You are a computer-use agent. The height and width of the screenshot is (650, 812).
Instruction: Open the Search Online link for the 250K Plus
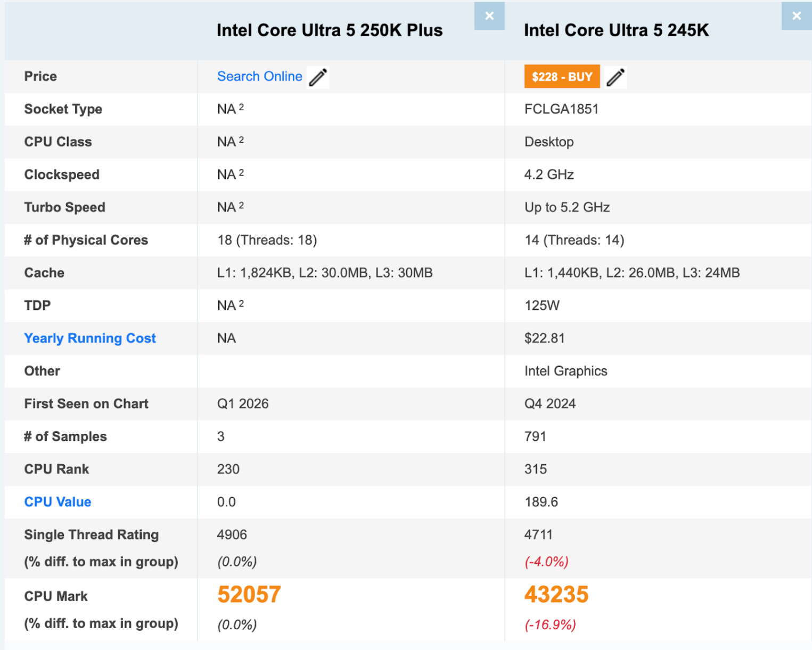pos(259,76)
